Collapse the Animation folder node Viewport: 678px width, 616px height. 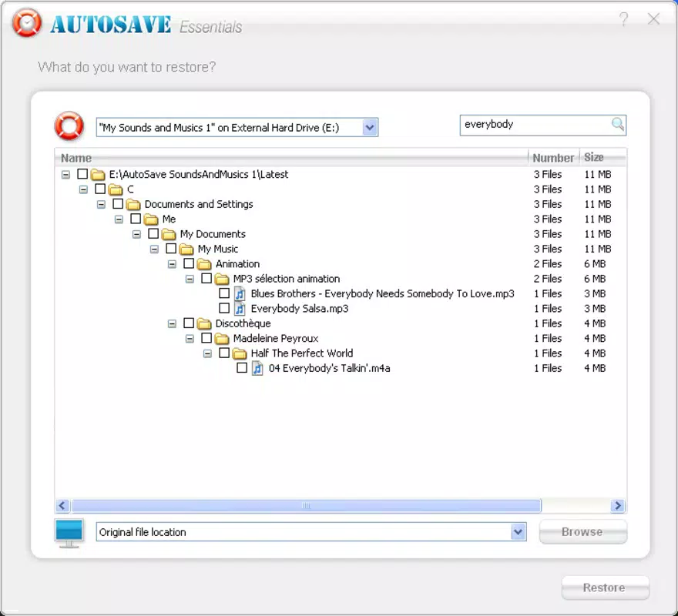[x=172, y=264]
